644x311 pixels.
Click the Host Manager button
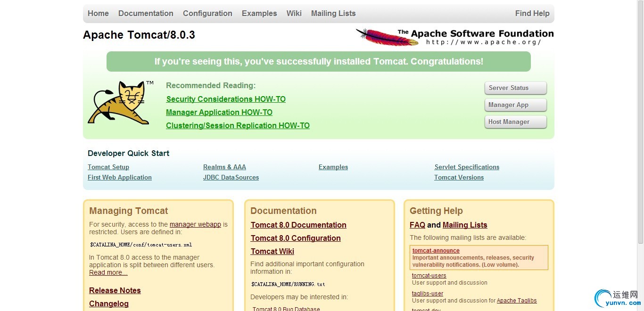click(516, 122)
